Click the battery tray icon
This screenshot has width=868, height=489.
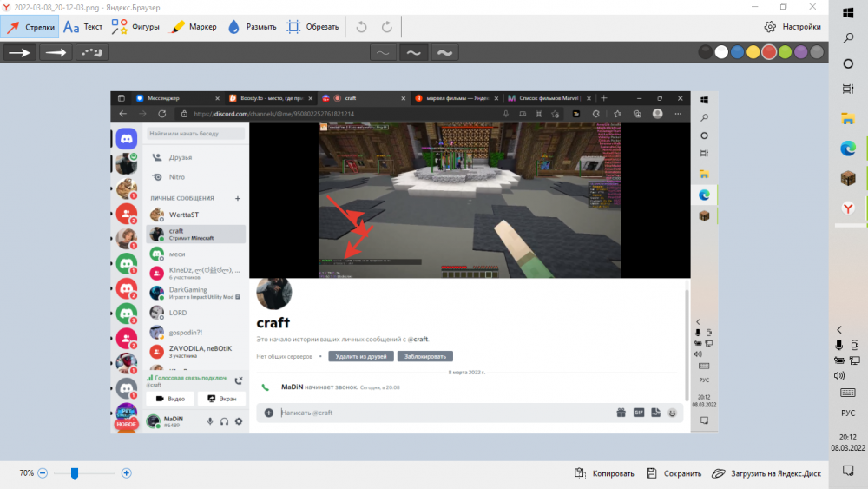[839, 360]
